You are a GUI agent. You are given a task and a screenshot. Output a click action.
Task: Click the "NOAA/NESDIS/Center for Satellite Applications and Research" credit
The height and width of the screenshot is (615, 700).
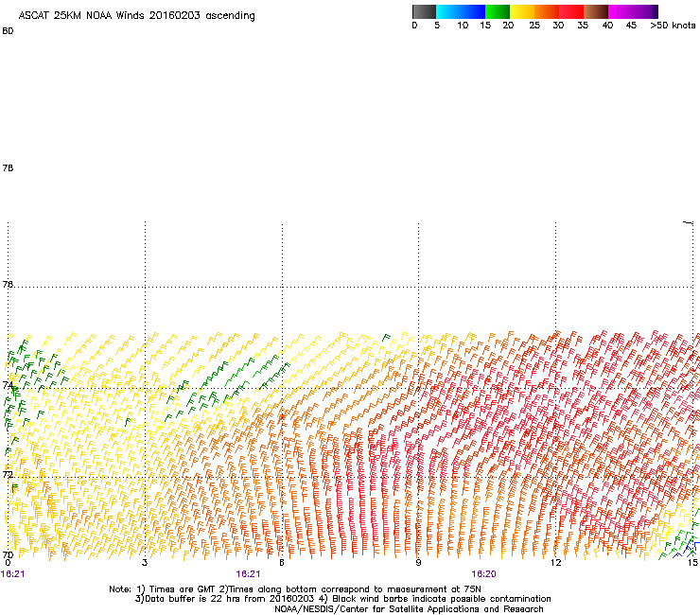[x=409, y=609]
